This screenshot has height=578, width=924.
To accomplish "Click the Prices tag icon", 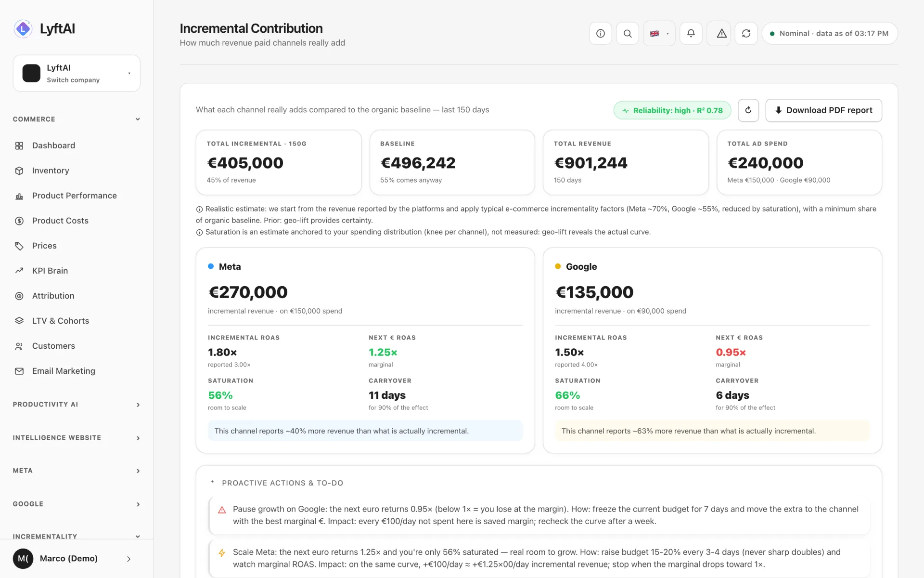I will click(x=19, y=246).
